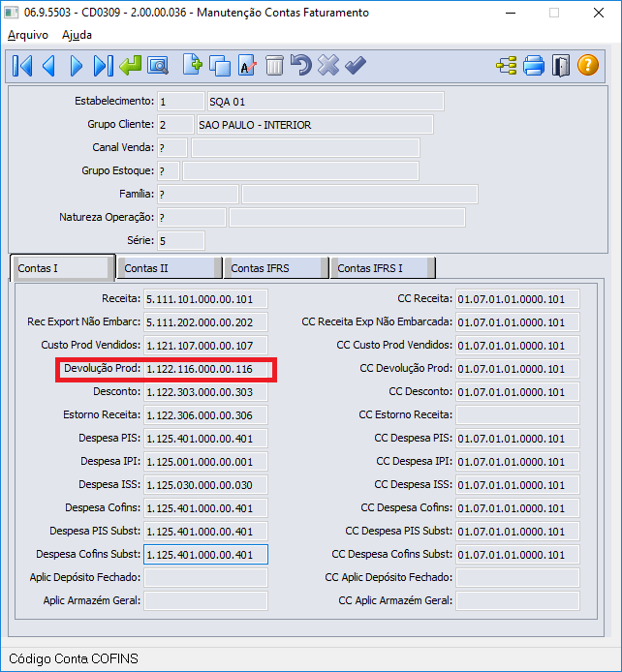The width and height of the screenshot is (622, 672).
Task: Click the Rec Export Não Embarc field
Action: coord(205,321)
